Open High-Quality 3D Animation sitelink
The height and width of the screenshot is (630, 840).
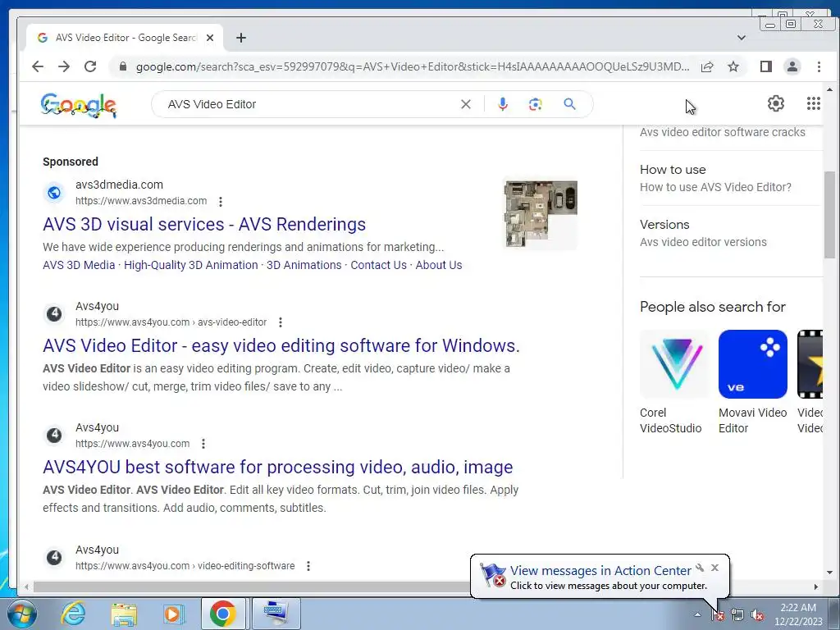190,265
